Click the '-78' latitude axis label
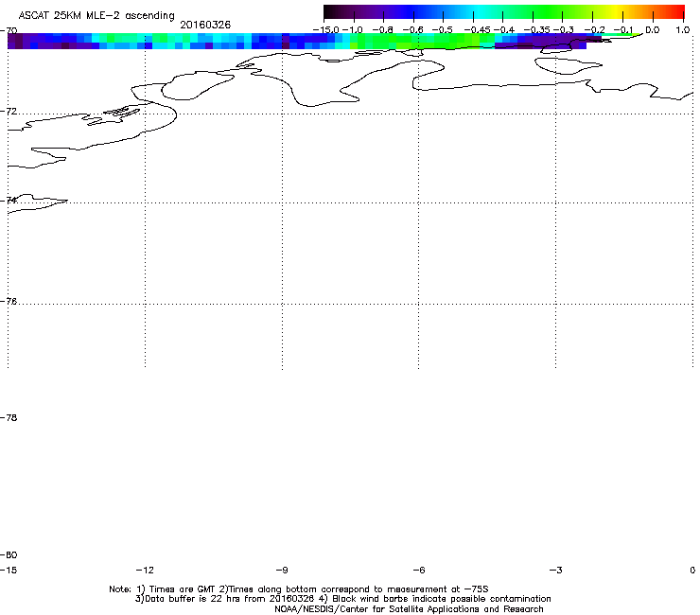Image resolution: width=700 pixels, height=615 pixels. [9, 417]
